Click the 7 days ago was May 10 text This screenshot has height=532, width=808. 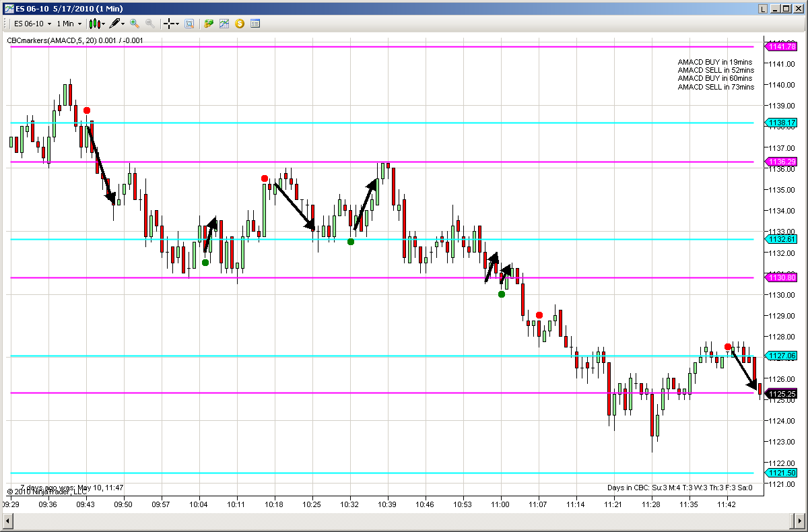click(71, 487)
